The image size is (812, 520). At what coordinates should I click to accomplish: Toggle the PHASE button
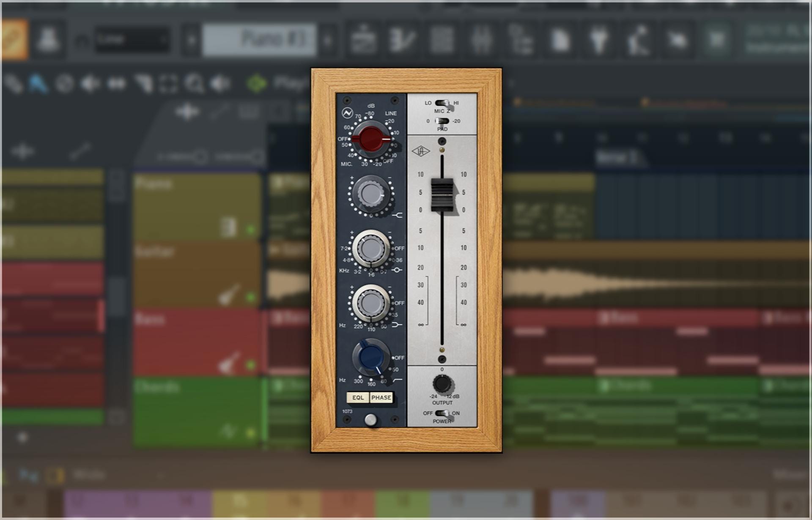381,397
